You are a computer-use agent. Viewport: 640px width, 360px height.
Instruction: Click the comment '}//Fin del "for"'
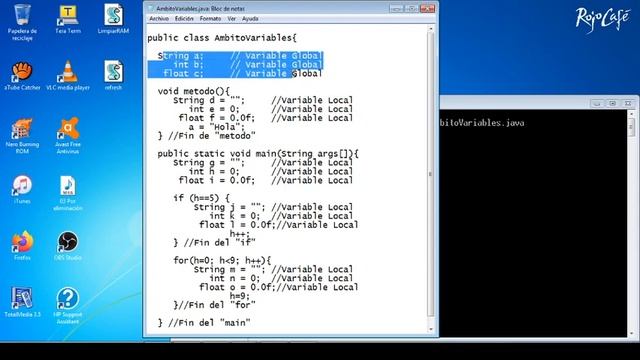pos(214,305)
